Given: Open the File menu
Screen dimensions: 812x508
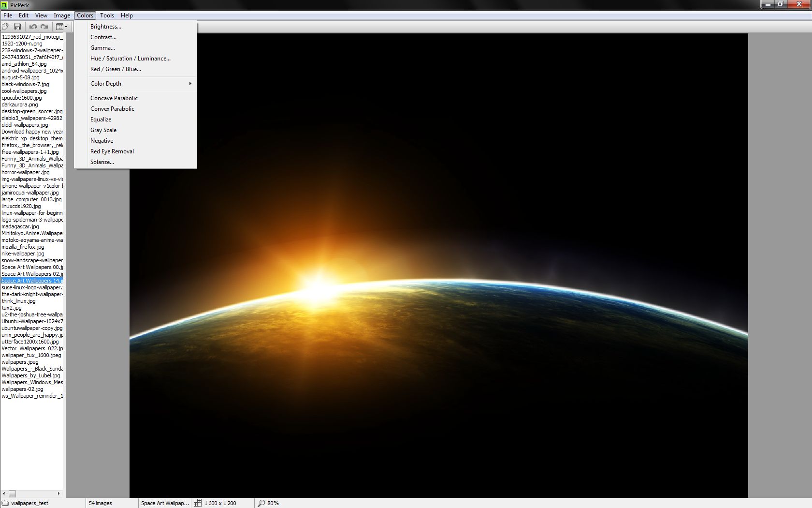Looking at the screenshot, I should click(x=8, y=15).
